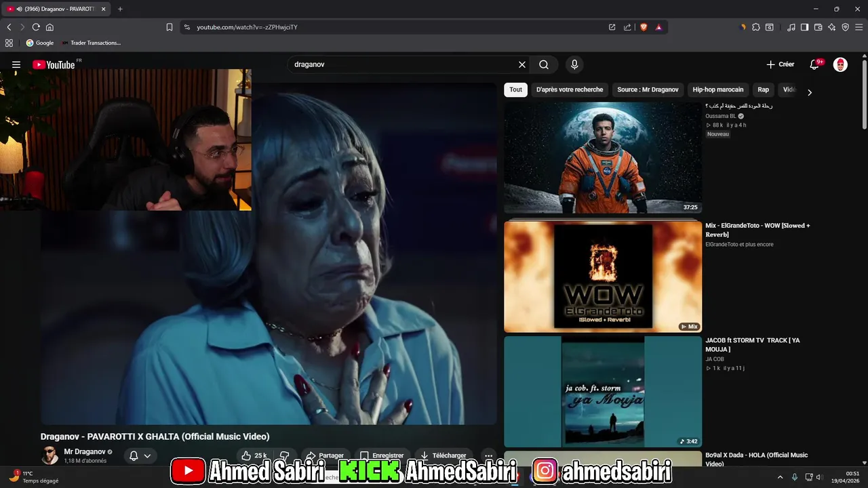Select the Tout filter chip

(x=516, y=89)
